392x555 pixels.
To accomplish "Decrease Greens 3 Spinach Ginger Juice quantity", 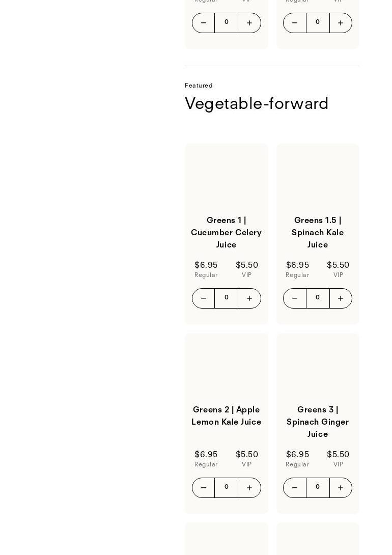I will [x=295, y=488].
